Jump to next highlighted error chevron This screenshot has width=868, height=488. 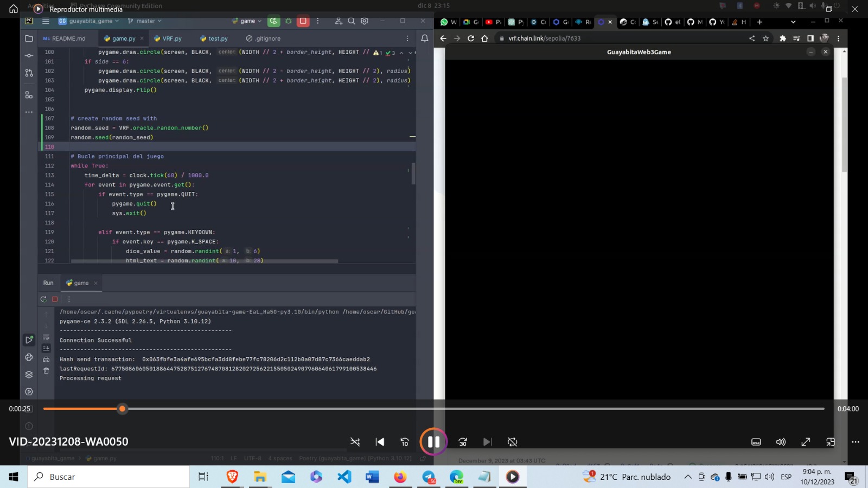[x=410, y=53]
